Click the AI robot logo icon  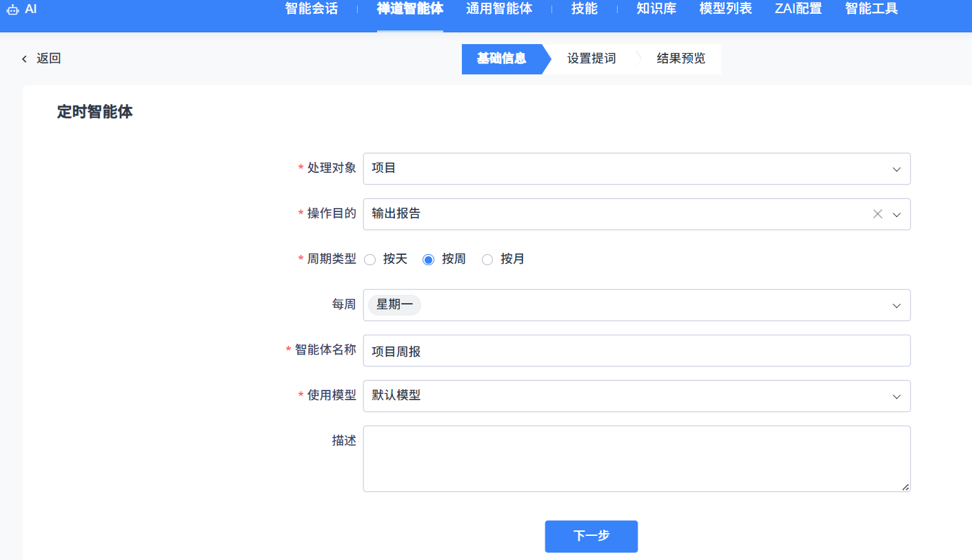pyautogui.click(x=12, y=10)
